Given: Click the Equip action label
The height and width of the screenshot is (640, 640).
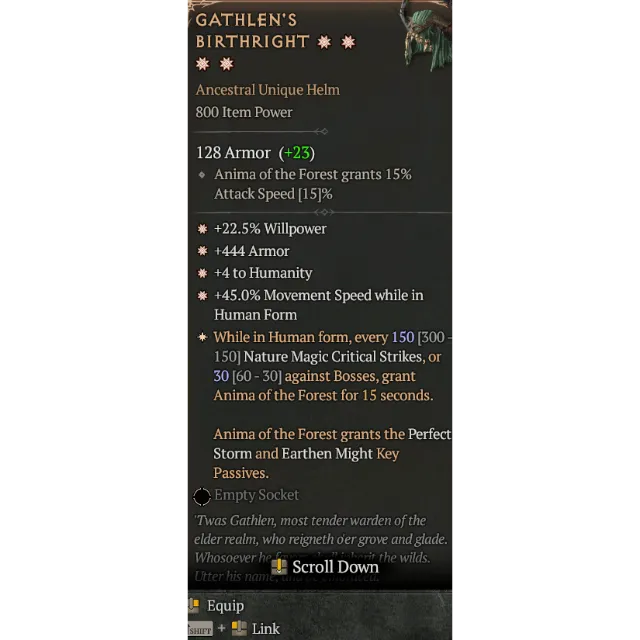Looking at the screenshot, I should [x=225, y=606].
